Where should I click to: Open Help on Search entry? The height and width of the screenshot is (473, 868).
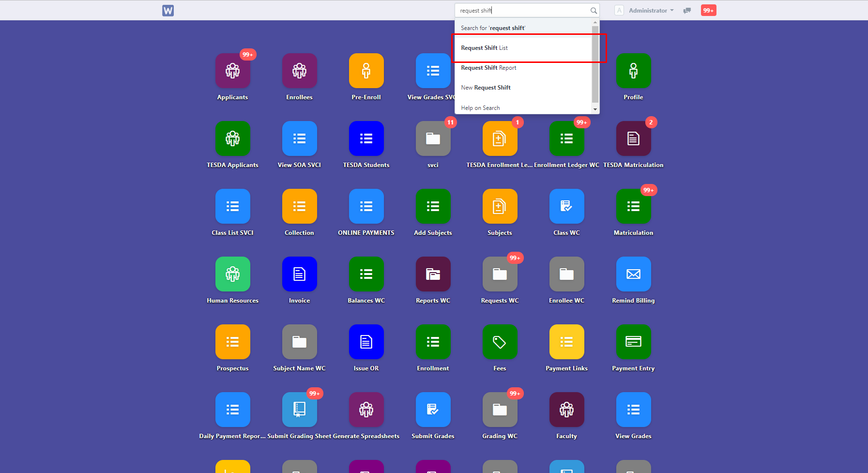pos(523,108)
